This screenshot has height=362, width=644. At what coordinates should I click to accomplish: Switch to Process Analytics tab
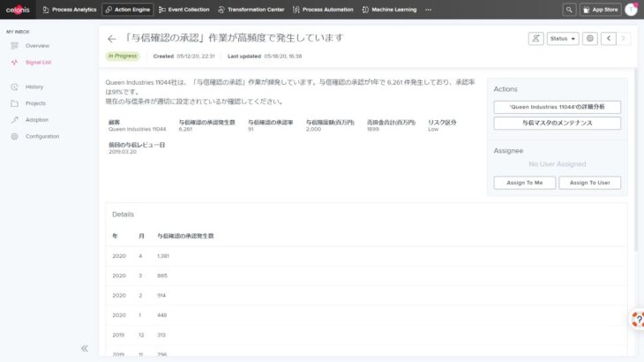pyautogui.click(x=70, y=10)
